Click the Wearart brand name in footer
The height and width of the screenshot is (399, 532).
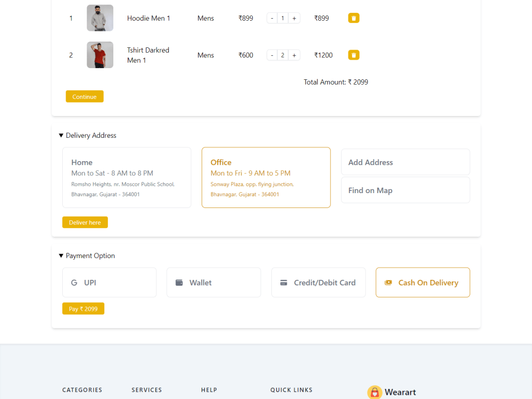tap(400, 392)
